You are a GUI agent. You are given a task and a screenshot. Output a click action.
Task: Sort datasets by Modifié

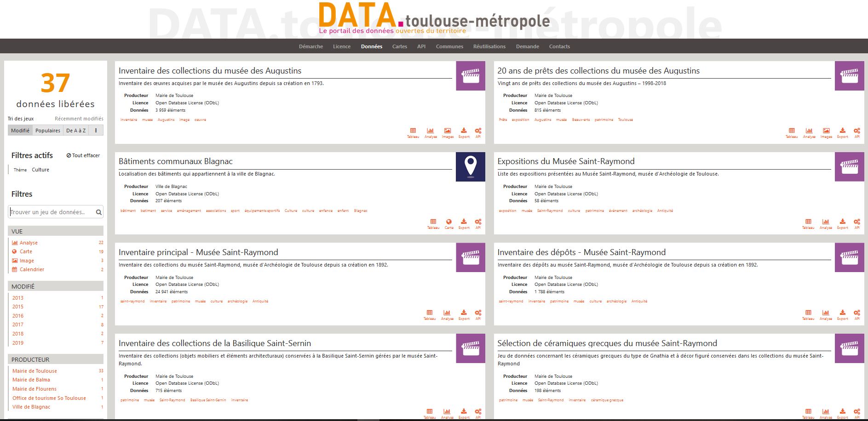pos(20,131)
